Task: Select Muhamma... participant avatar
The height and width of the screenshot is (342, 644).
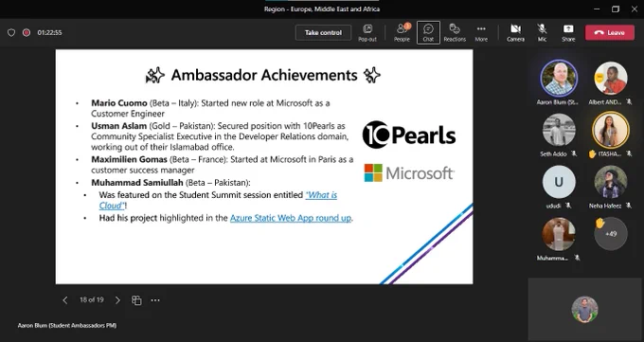Action: coord(559,234)
